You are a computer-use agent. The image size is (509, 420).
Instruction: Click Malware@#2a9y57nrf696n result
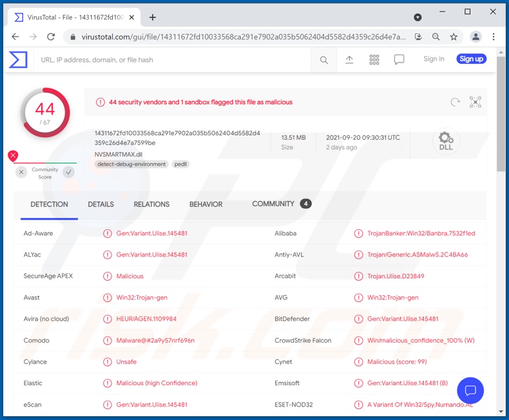pos(155,341)
